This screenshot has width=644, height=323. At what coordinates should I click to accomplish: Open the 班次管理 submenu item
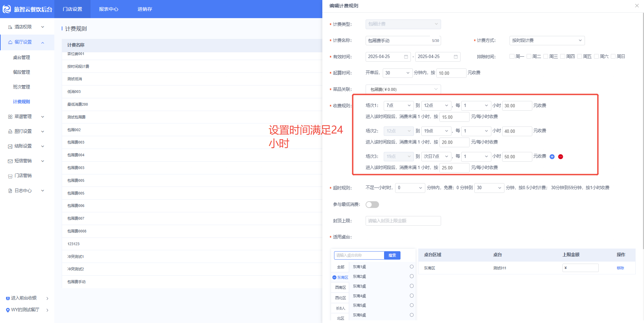coord(21,87)
